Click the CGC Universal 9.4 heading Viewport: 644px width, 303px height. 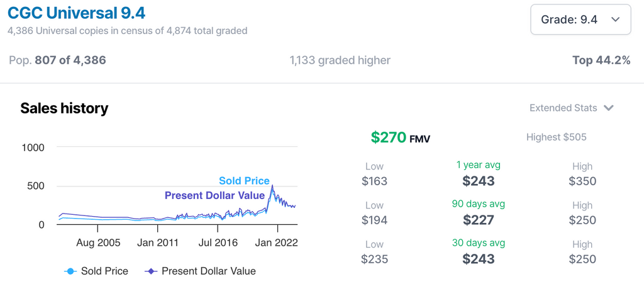(76, 13)
